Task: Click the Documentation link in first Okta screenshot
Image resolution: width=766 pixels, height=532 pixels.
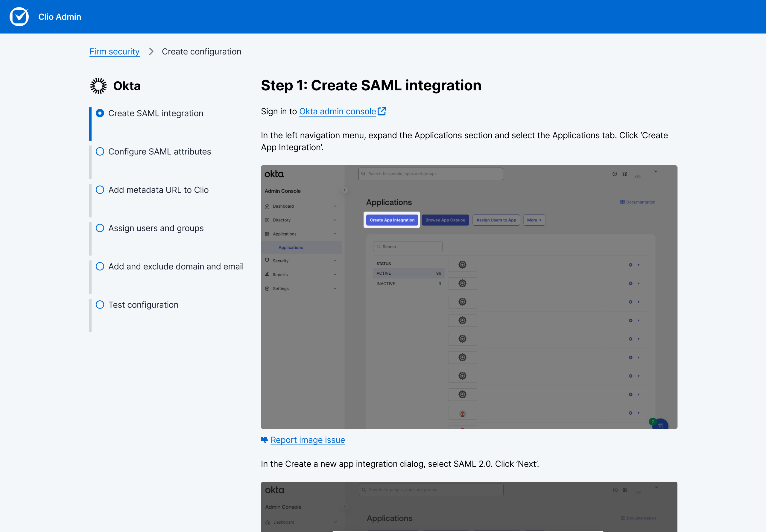Action: (x=638, y=202)
